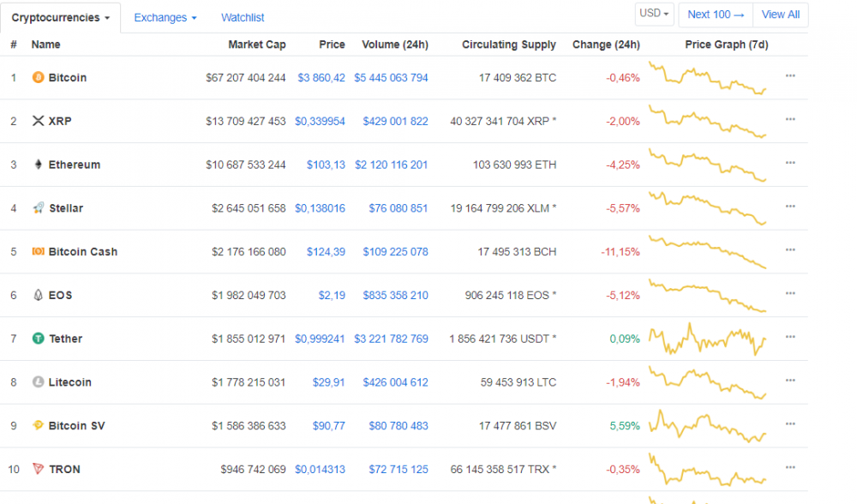857x504 pixels.
Task: Switch to the Watchlist tab
Action: [243, 17]
